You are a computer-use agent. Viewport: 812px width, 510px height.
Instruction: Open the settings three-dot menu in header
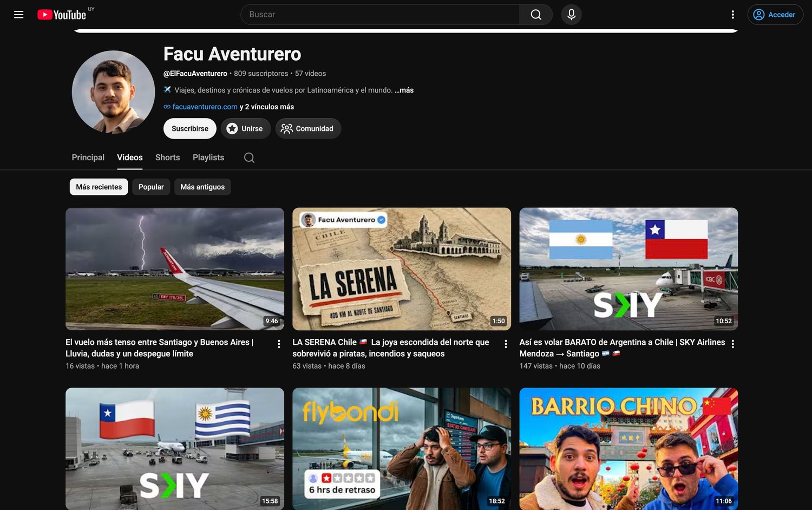click(x=732, y=15)
